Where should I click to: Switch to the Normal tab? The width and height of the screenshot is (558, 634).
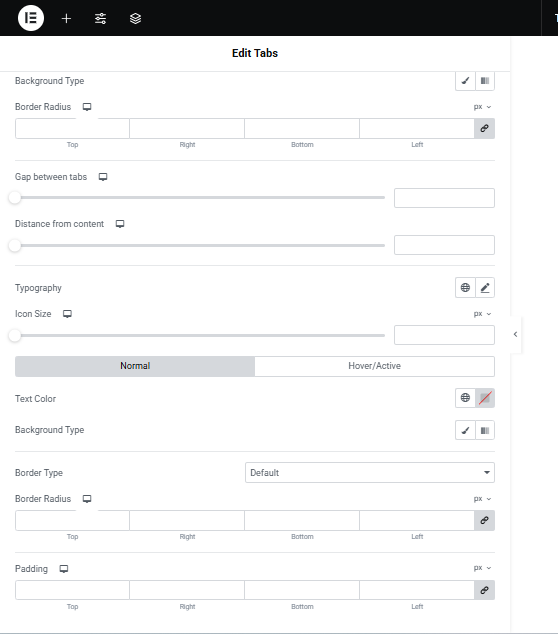135,366
